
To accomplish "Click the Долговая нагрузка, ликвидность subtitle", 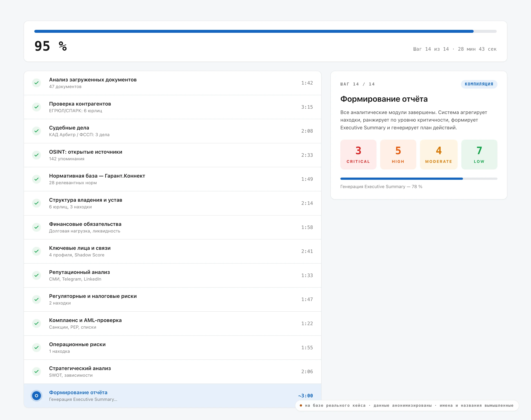I will 85,231.
